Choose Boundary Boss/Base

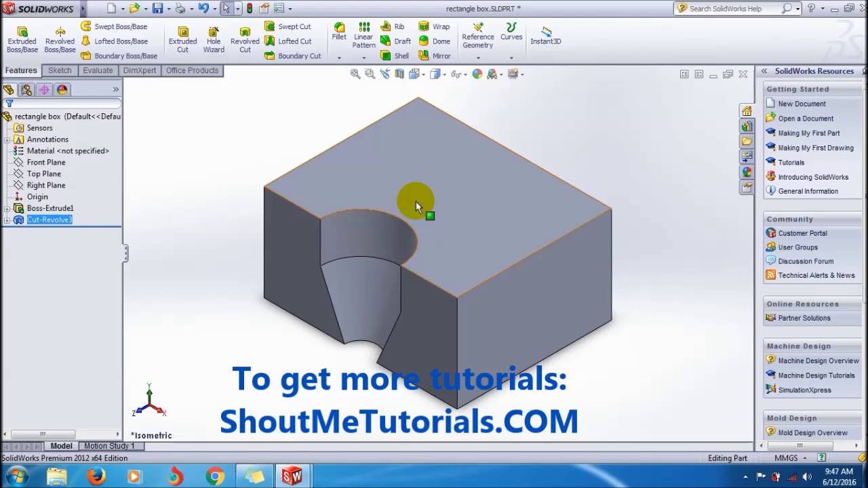coord(119,56)
